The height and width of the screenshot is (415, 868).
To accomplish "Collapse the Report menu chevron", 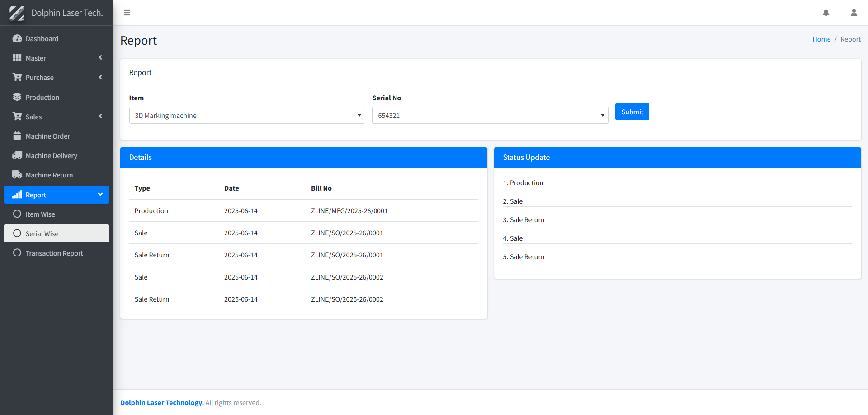I will pyautogui.click(x=100, y=195).
